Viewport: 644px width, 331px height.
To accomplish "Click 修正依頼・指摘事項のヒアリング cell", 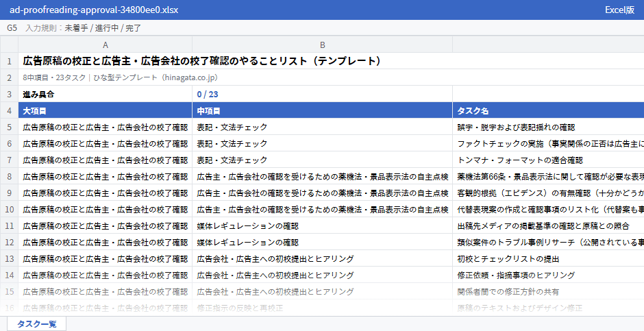I will coord(548,275).
